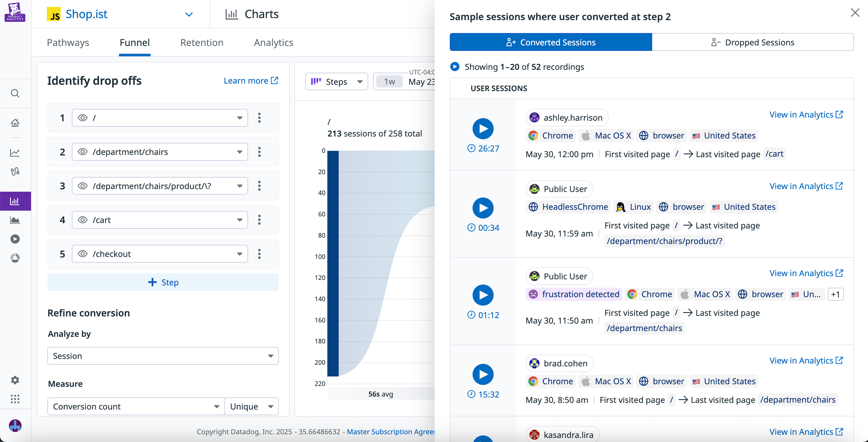
Task: Navigate home using the house icon
Action: 15,123
